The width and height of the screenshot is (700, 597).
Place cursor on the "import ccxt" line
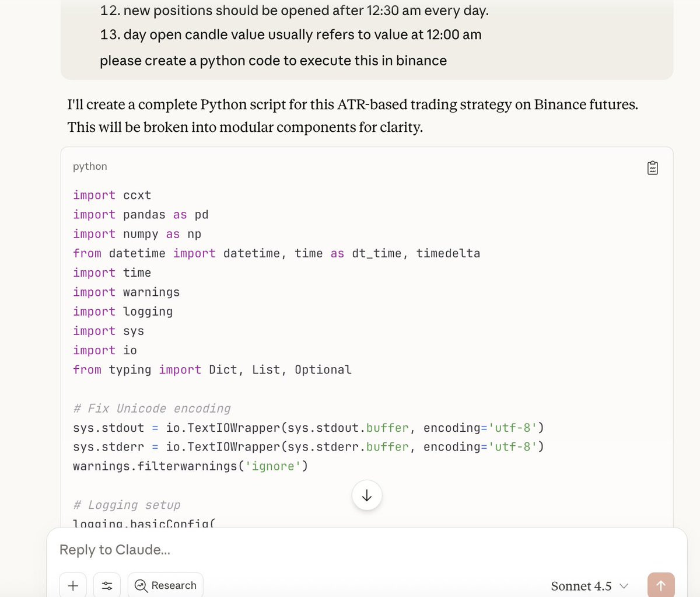[112, 195]
